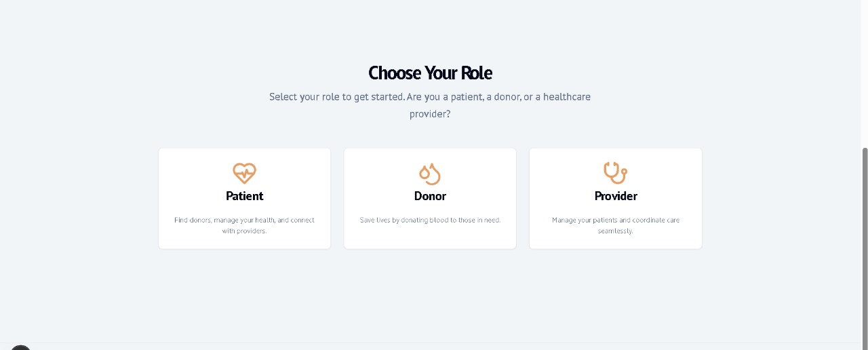
Task: Click 'Save lives by donating blood' text
Action: 430,220
